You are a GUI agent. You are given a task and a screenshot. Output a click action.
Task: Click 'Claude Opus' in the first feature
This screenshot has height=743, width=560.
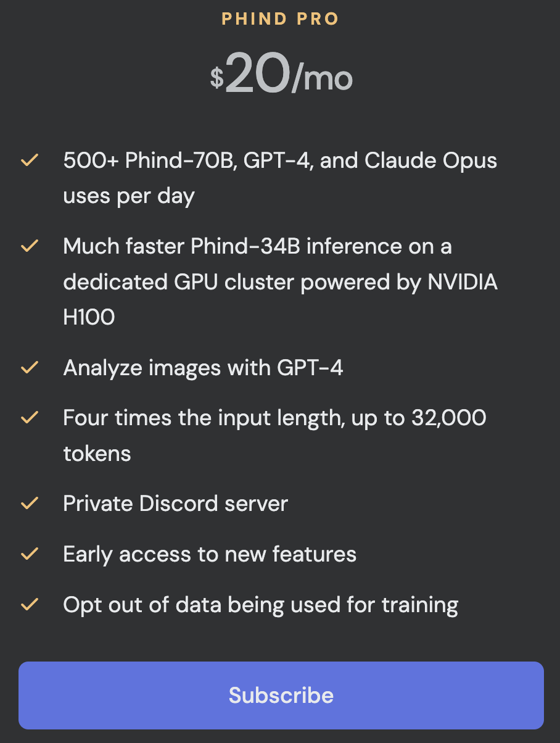coord(430,161)
